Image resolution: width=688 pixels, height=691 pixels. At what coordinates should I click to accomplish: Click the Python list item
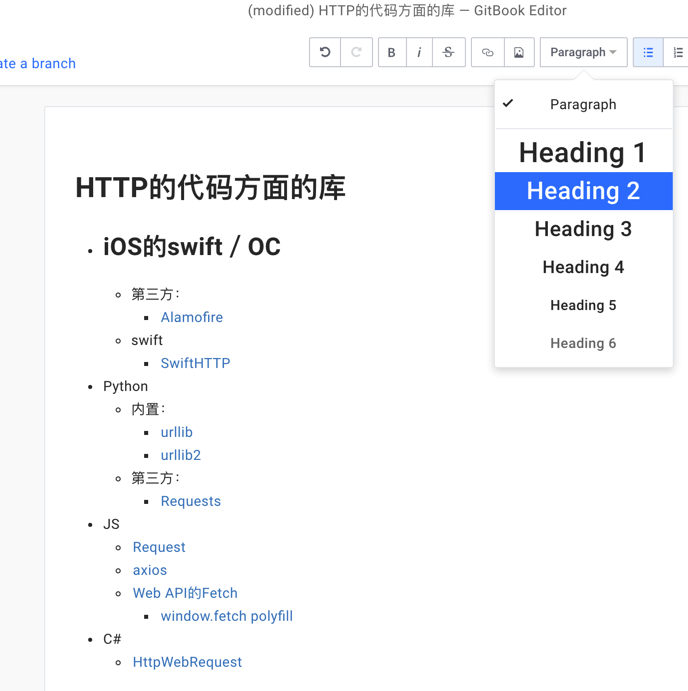click(125, 386)
